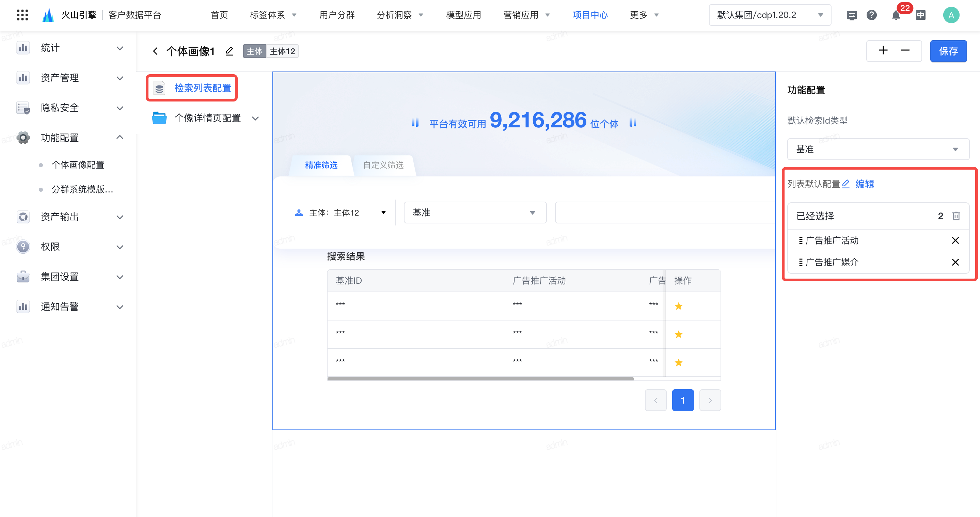Save with the 保存 button
980x517 pixels.
948,51
